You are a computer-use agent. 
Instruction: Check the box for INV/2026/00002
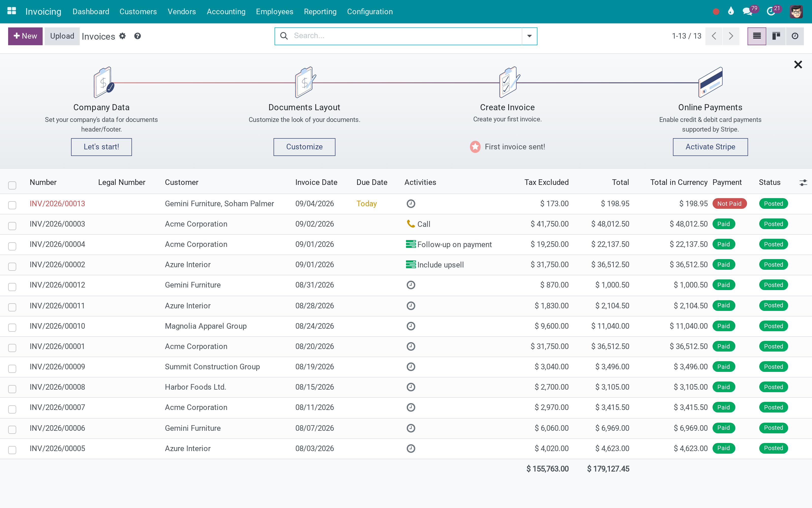tap(12, 266)
